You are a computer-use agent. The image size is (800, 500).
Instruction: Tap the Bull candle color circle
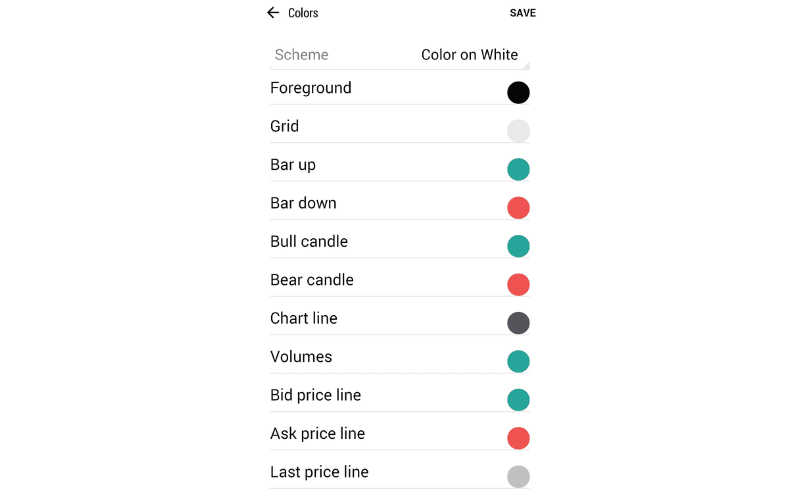tap(518, 246)
